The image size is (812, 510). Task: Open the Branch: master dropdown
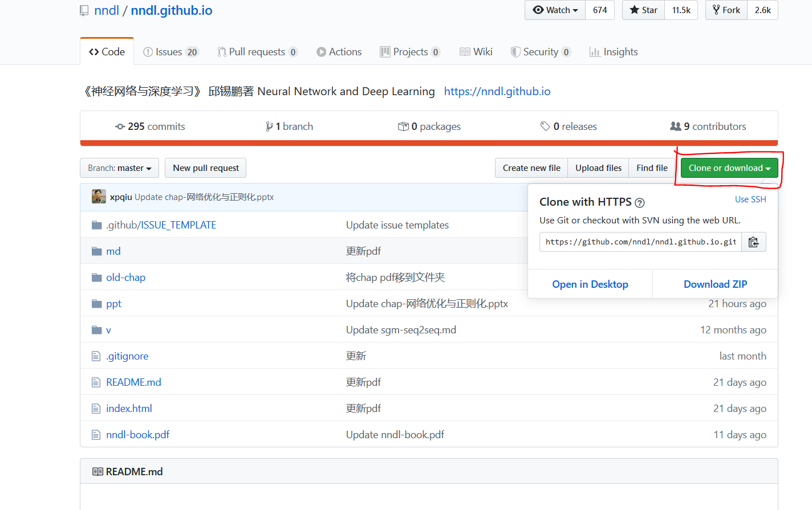pyautogui.click(x=119, y=168)
